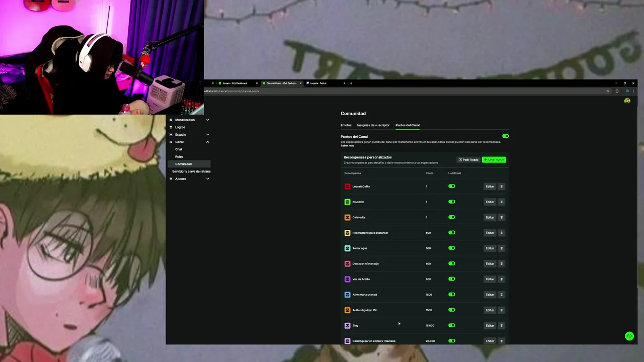
Task: Click the Zing cost value 15.000
Action: [430, 326]
